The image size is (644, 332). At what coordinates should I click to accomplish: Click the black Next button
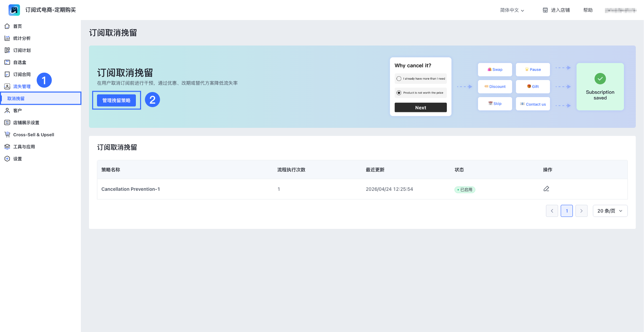click(x=421, y=107)
